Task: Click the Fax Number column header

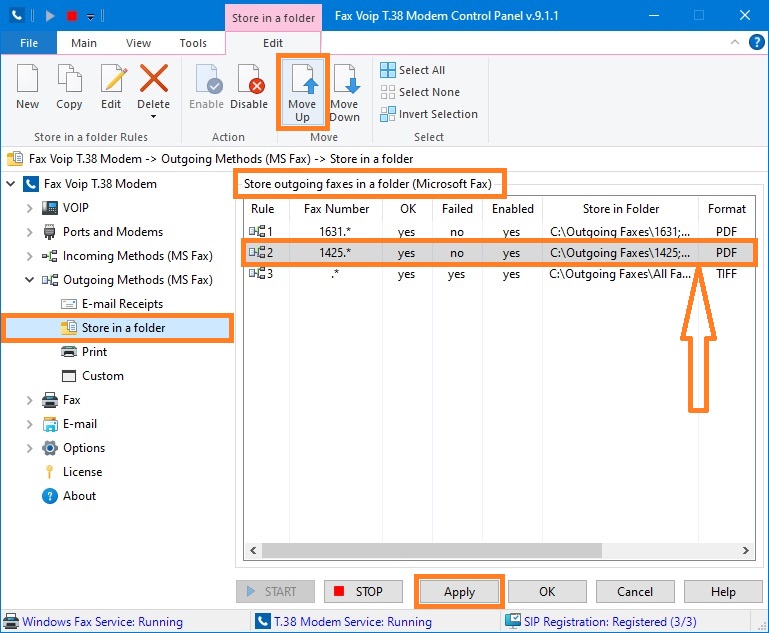Action: coord(336,209)
